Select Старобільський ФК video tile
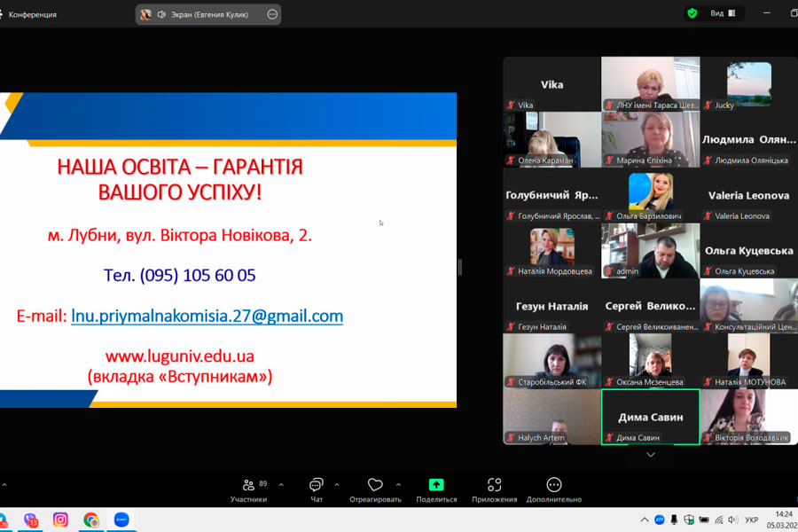Viewport: 798px width, 532px height. [x=552, y=361]
